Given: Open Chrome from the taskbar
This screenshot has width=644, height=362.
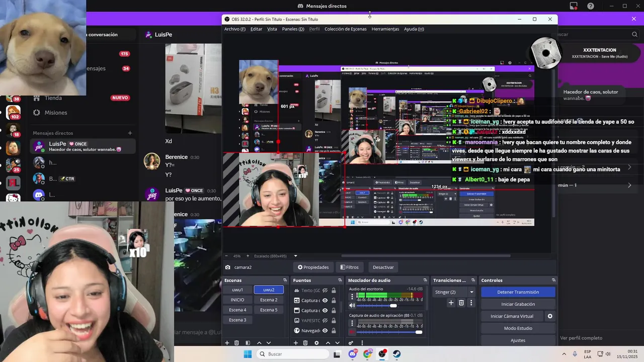Looking at the screenshot, I should pyautogui.click(x=368, y=354).
